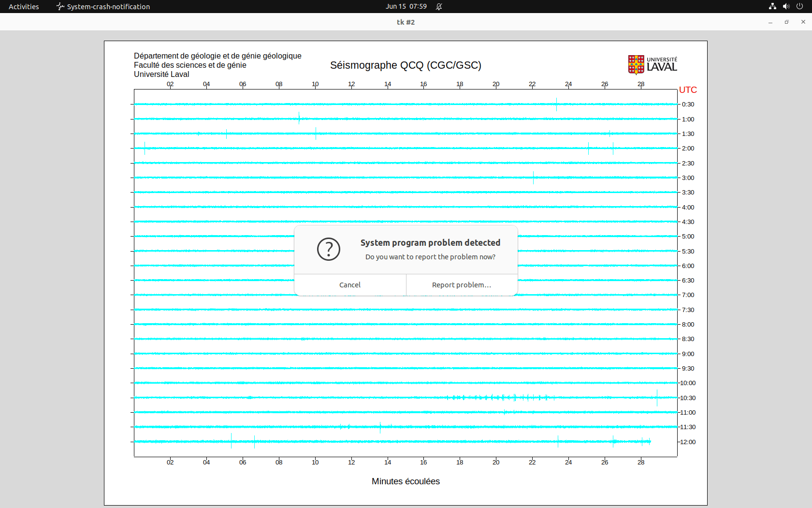Minimize the tk #2 window
The image size is (812, 508).
pos(770,22)
